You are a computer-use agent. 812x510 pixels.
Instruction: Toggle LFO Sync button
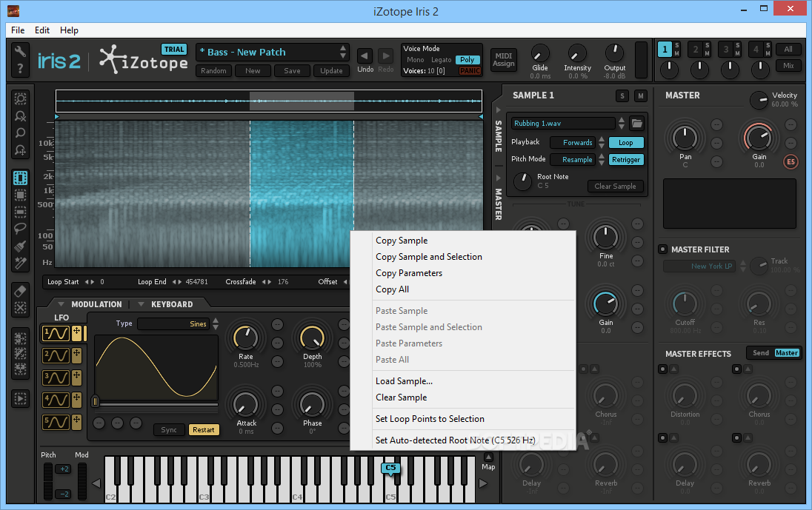[169, 430]
